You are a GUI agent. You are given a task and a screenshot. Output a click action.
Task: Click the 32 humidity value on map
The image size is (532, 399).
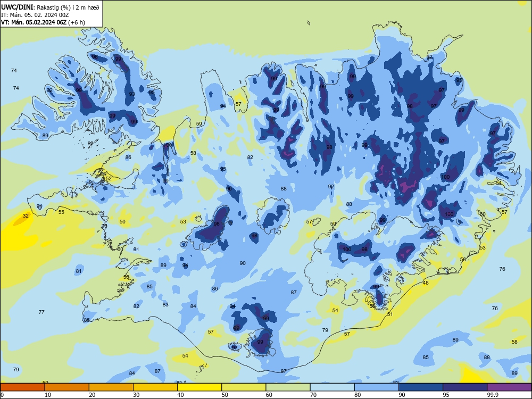(x=26, y=215)
